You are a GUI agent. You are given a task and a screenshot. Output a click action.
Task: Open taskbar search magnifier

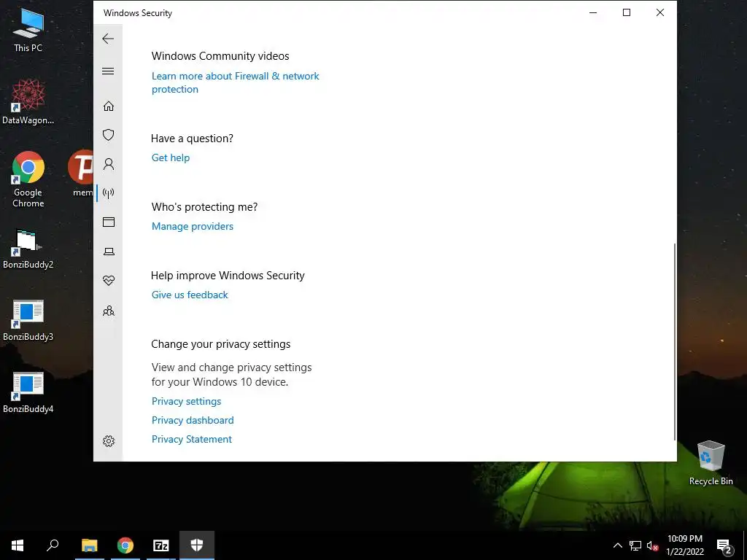(53, 545)
